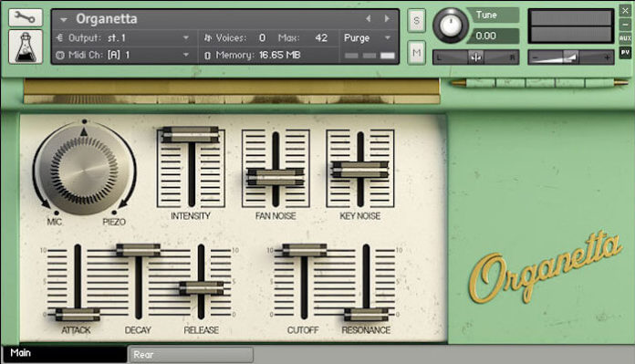
Task: Open the Purge dropdown menu
Action: click(368, 38)
